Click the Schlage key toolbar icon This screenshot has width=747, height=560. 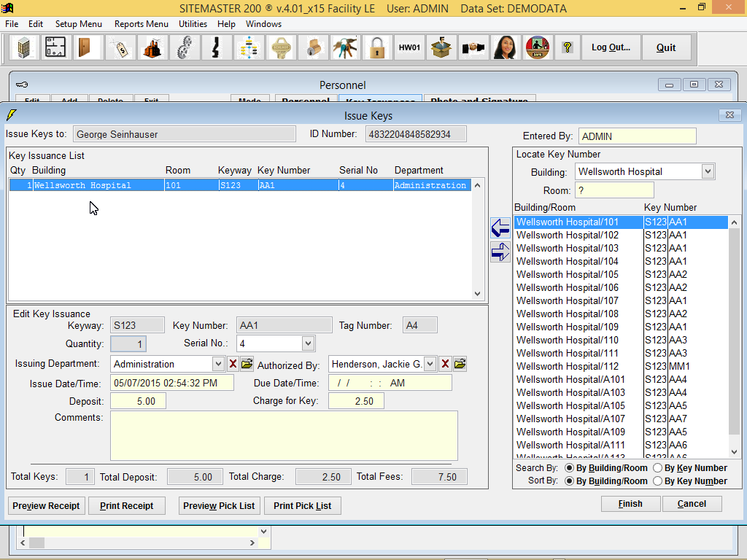pyautogui.click(x=281, y=47)
